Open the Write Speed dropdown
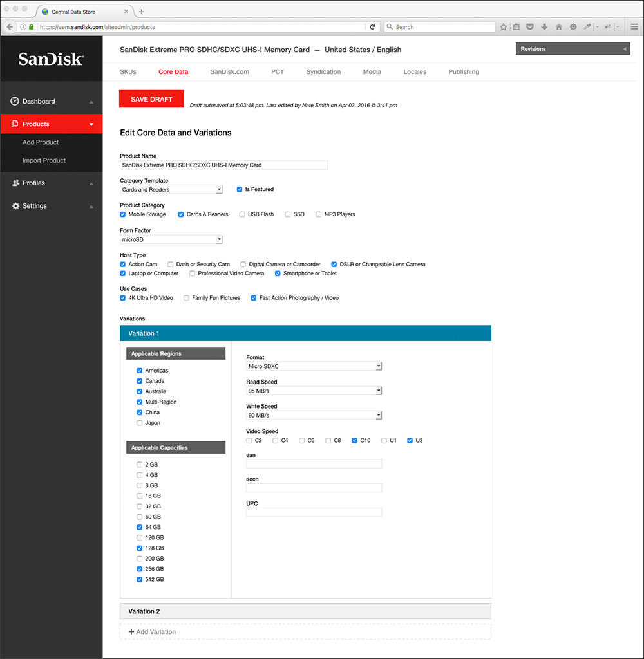 click(314, 415)
